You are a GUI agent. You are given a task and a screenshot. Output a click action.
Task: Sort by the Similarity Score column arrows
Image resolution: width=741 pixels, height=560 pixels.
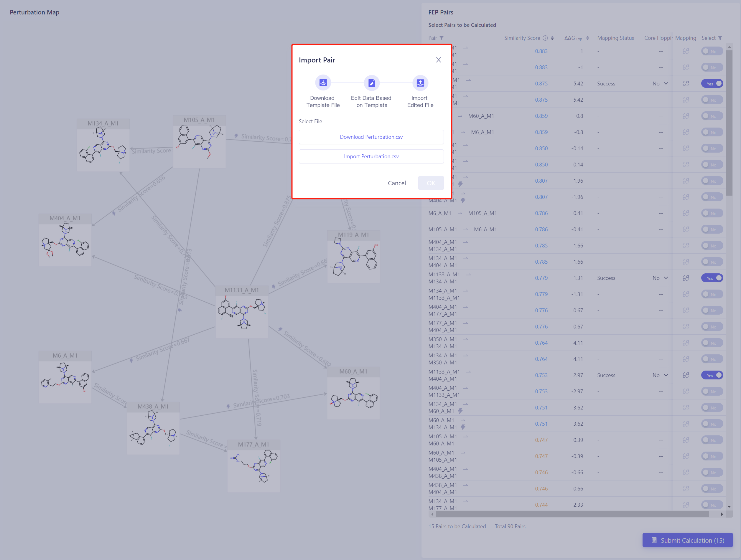[552, 38]
